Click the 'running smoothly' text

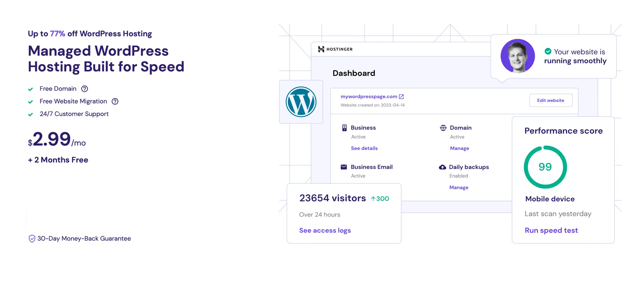click(575, 61)
